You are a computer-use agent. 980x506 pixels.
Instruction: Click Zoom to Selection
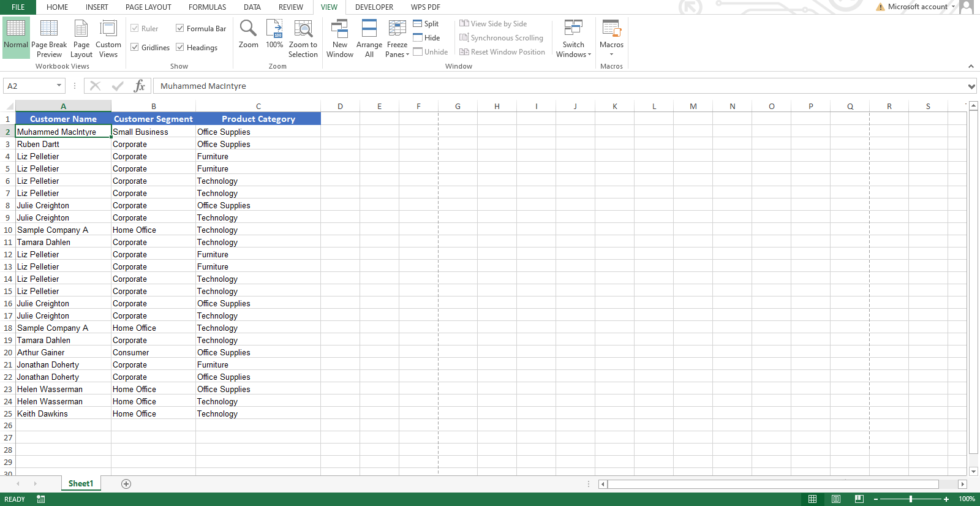[x=303, y=38]
